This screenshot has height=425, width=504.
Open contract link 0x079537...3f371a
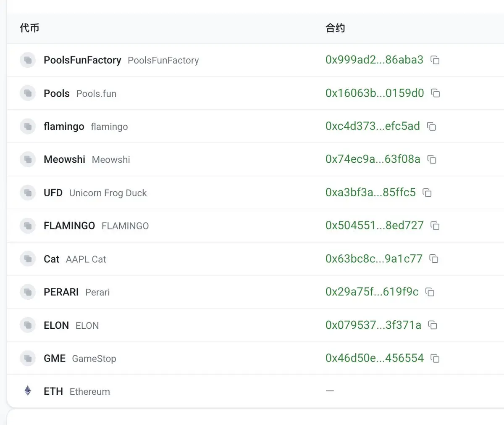pyautogui.click(x=373, y=325)
